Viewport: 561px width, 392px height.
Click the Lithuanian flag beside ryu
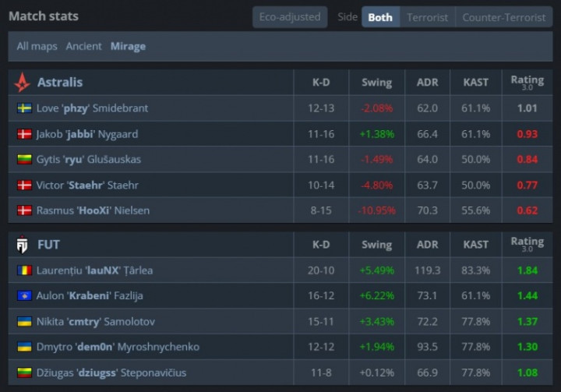tap(24, 160)
